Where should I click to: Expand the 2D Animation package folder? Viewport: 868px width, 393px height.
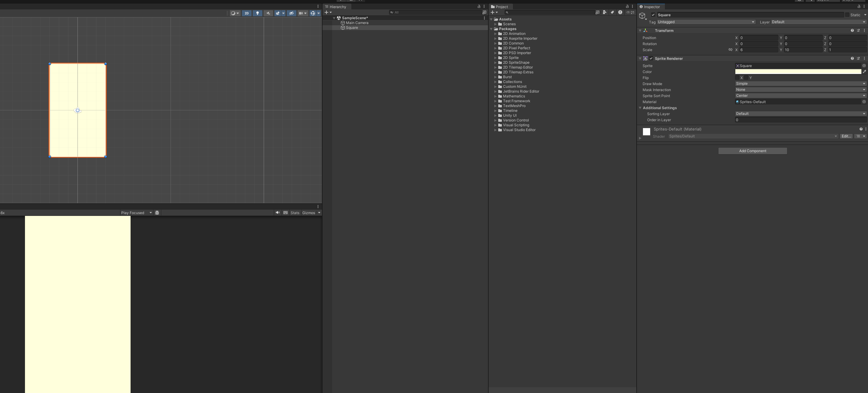(495, 34)
